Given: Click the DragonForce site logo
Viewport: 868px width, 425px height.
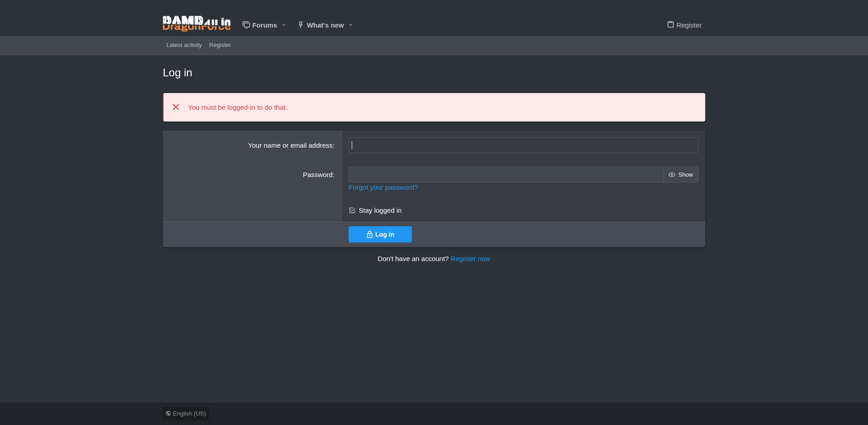Looking at the screenshot, I should (196, 24).
